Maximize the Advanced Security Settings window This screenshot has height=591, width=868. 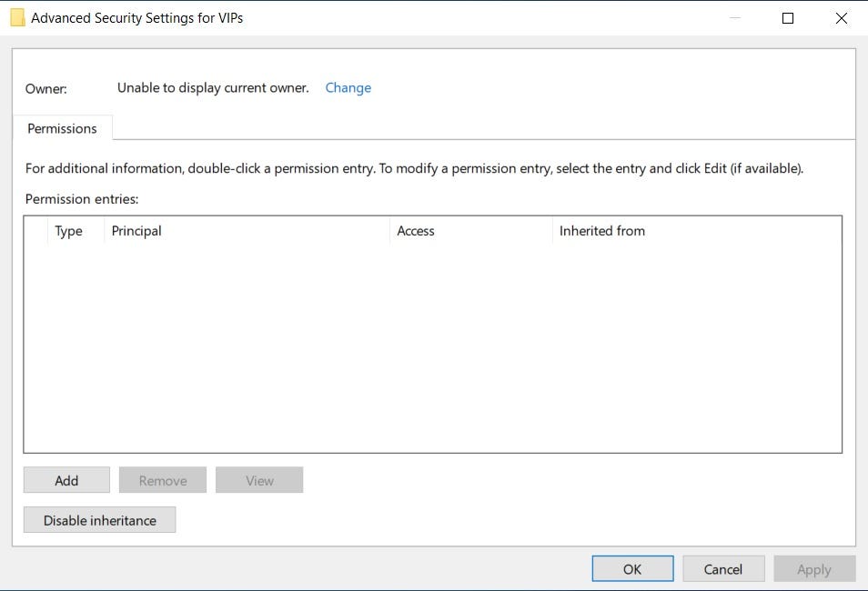click(788, 18)
